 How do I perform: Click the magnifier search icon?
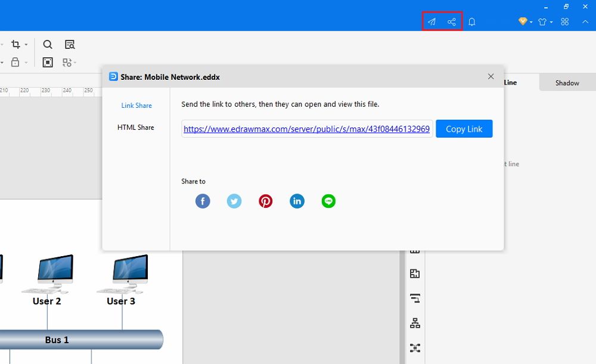click(48, 45)
